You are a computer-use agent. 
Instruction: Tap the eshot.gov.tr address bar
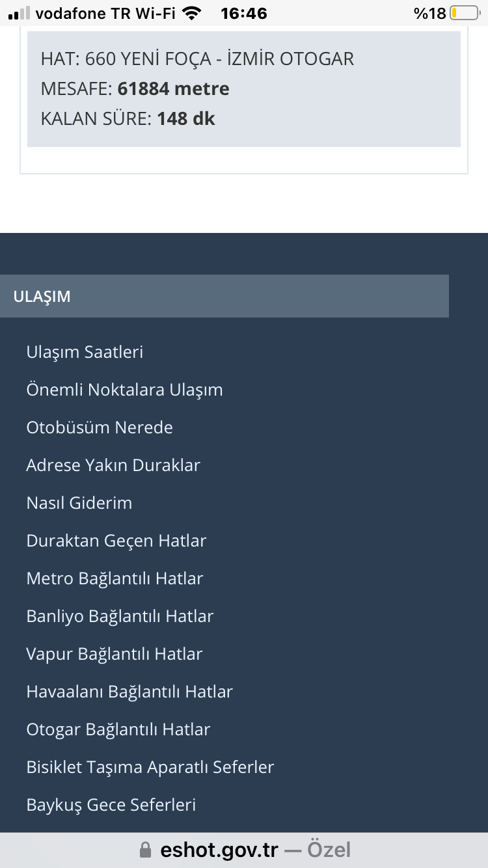point(244,850)
